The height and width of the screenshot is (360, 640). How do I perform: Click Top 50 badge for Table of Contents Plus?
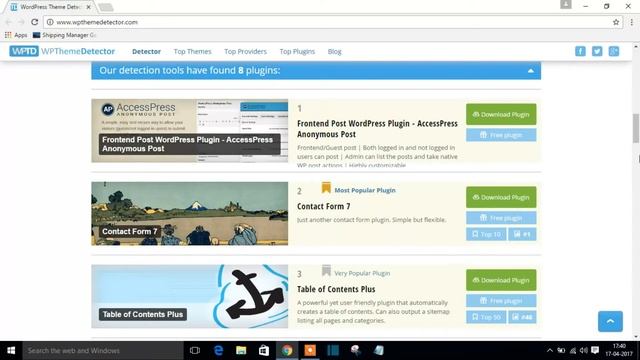click(486, 317)
